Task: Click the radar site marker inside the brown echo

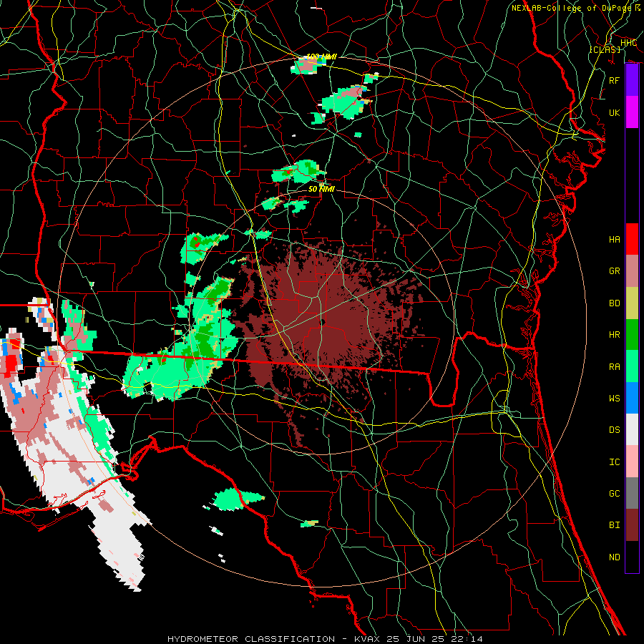Action: click(x=323, y=322)
